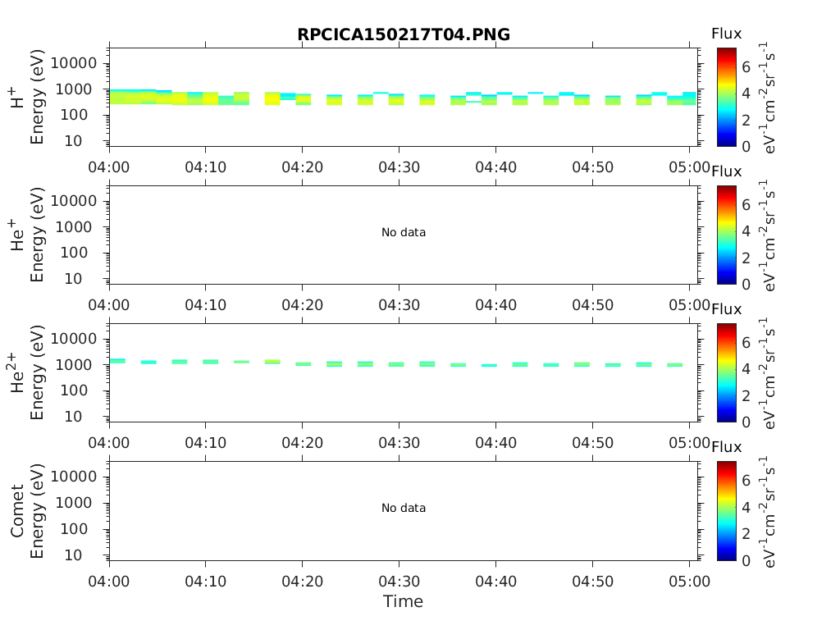
Task: Click the H+ flux block at 04:00
Action: (117, 97)
